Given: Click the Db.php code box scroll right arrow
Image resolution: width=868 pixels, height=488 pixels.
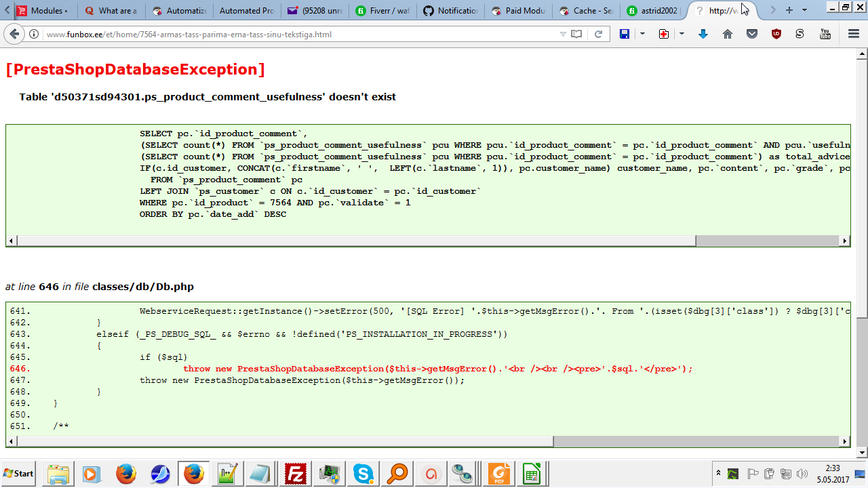Looking at the screenshot, I should pos(845,441).
